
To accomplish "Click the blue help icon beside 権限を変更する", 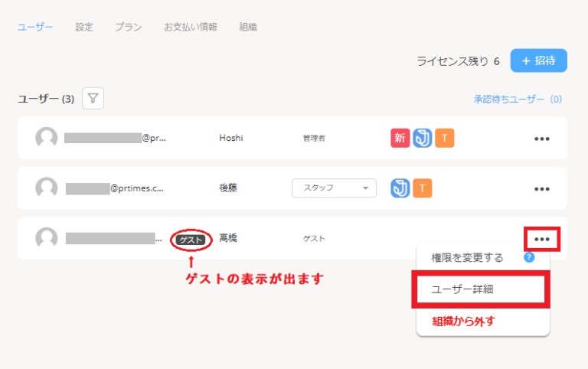I will [528, 257].
